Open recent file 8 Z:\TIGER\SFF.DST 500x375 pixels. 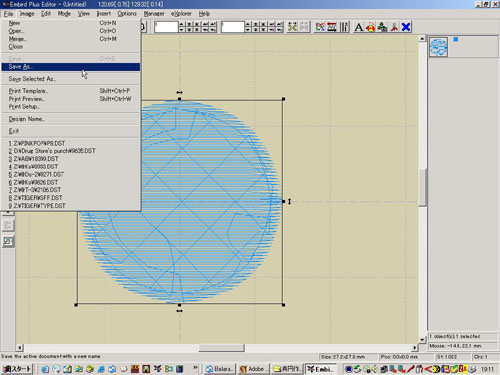pos(71,198)
